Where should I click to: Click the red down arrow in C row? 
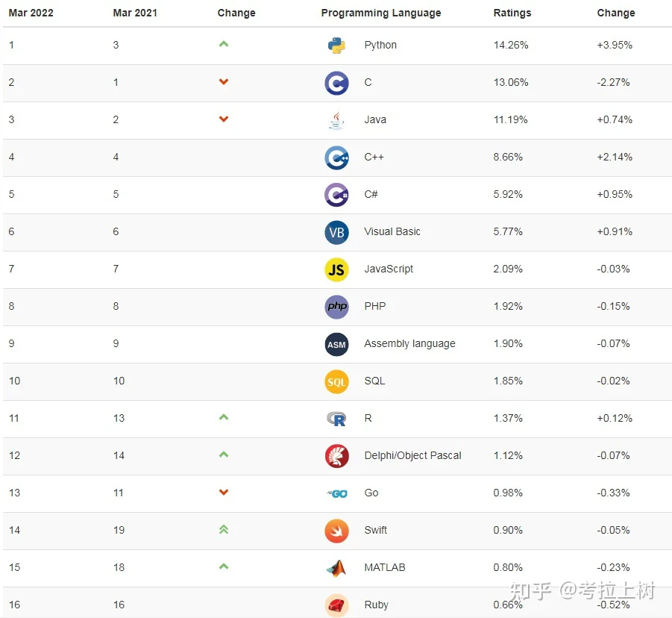click(224, 81)
